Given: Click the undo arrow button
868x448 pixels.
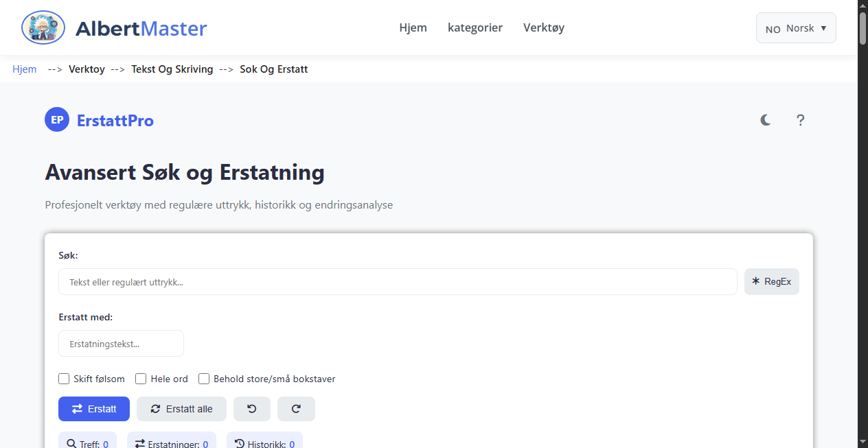Looking at the screenshot, I should coord(251,409).
